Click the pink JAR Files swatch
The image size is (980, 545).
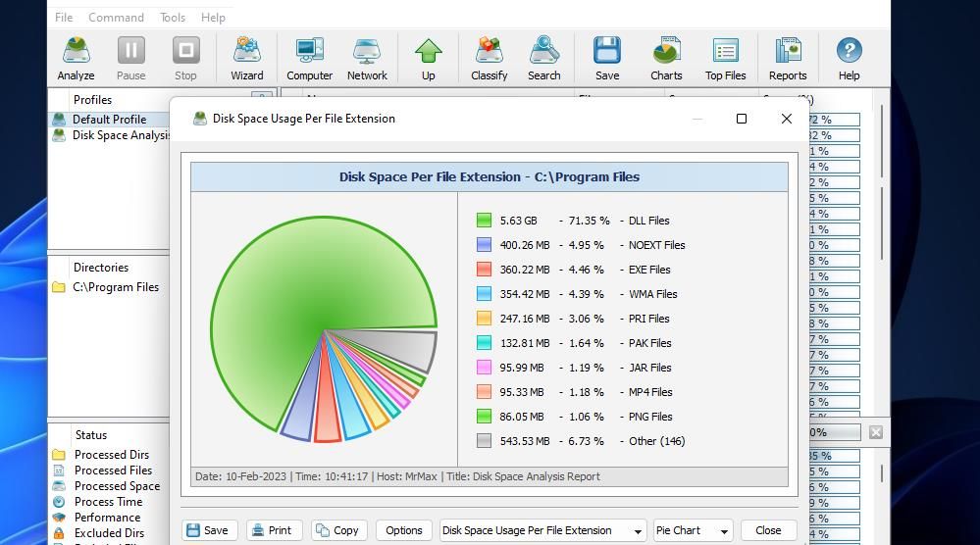(484, 367)
